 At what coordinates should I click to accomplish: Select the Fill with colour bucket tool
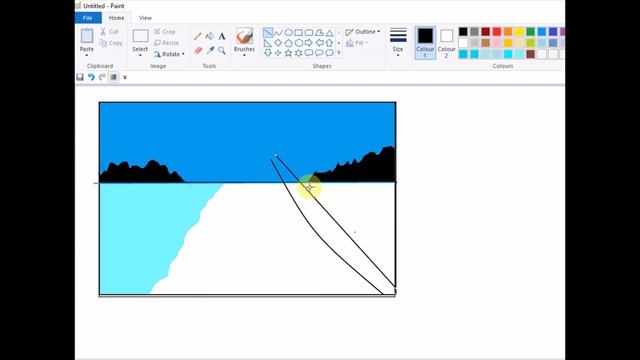pyautogui.click(x=210, y=36)
